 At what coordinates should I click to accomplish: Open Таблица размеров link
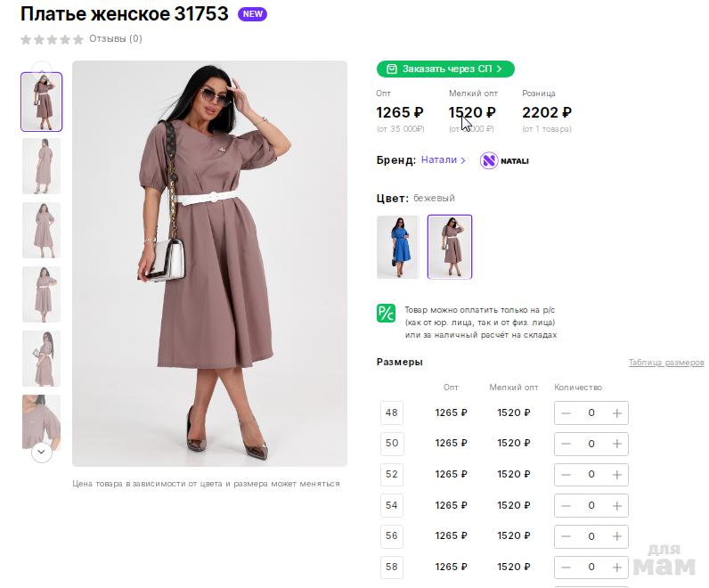665,363
